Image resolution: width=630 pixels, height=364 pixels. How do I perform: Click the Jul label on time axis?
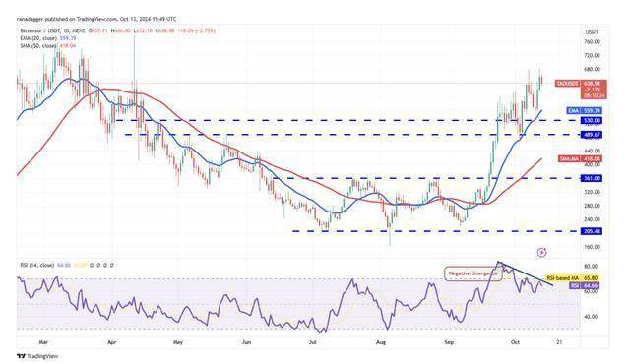(312, 342)
